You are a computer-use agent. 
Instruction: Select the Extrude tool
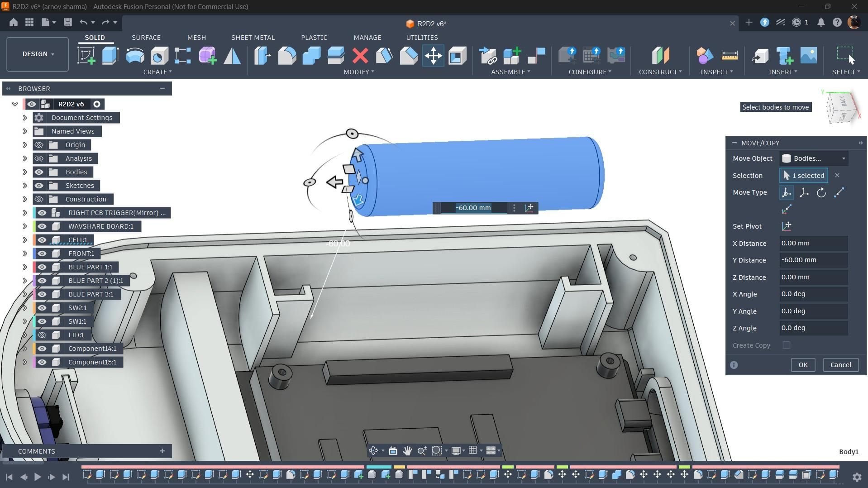[110, 56]
